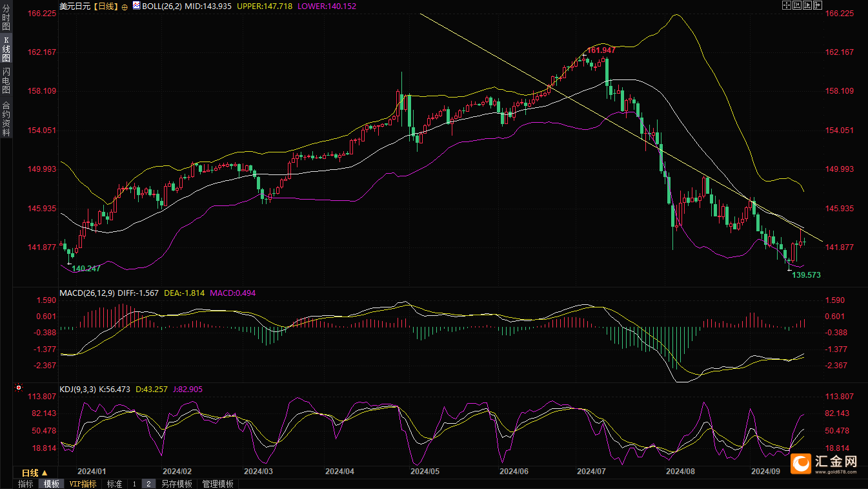Select the 模板 bottom tab
This screenshot has width=868, height=489.
click(x=51, y=484)
